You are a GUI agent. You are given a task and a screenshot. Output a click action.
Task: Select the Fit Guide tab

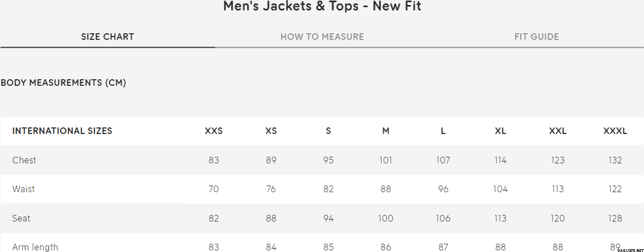(536, 37)
